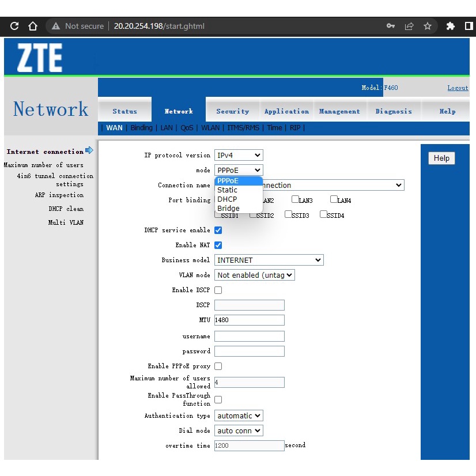Click the blue arrow beside Internet connection

pyautogui.click(x=89, y=151)
